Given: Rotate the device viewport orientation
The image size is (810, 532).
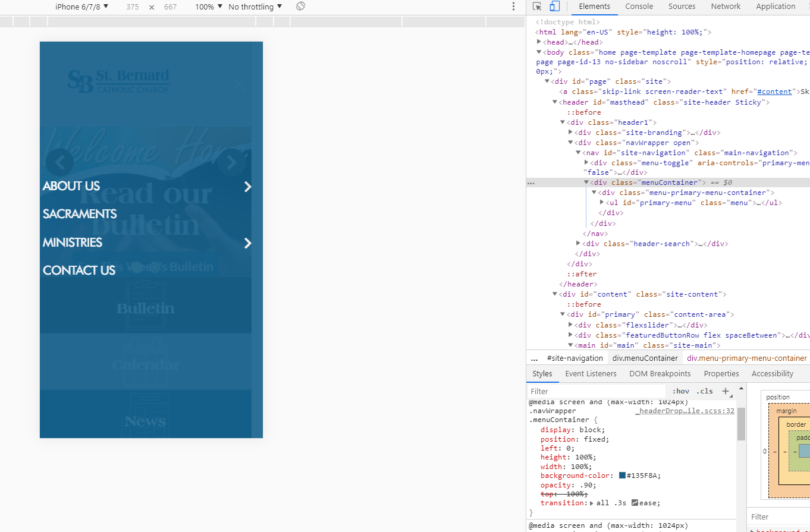Looking at the screenshot, I should coord(301,7).
